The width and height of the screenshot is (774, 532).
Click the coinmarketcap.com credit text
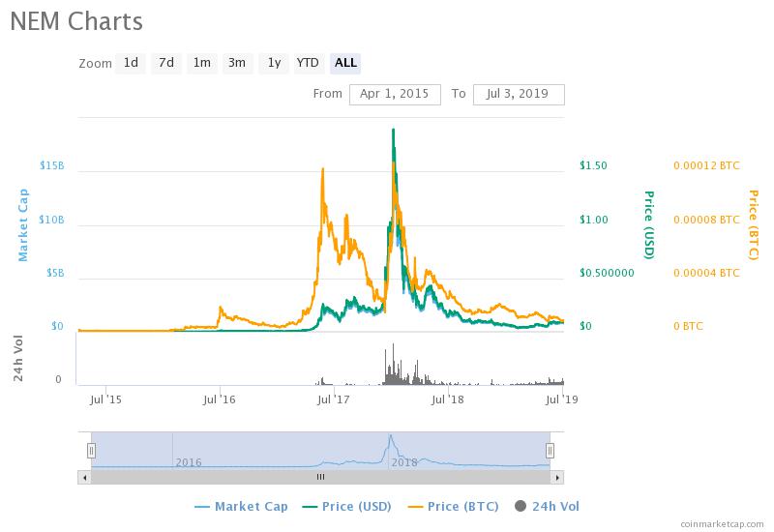pos(722,523)
